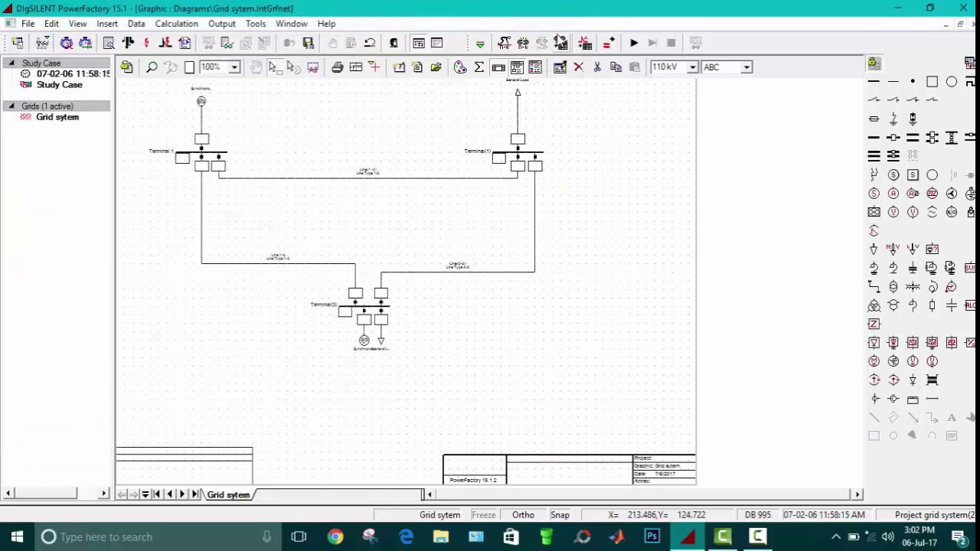
Task: Open the ABC phase technology dropdown
Action: pos(746,67)
